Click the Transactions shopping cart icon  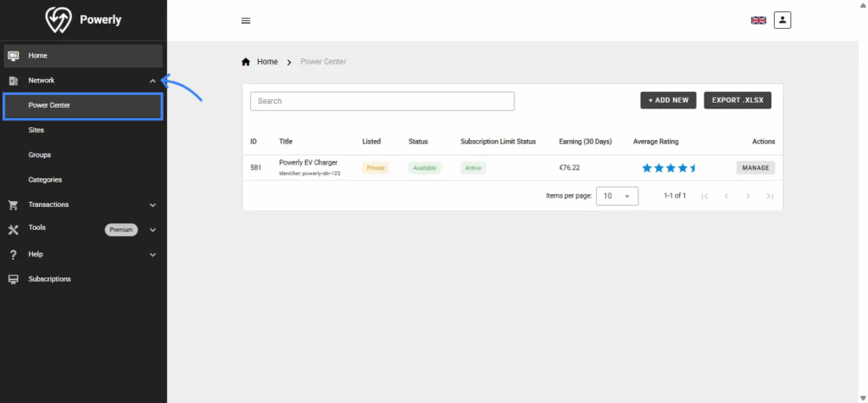tap(13, 204)
